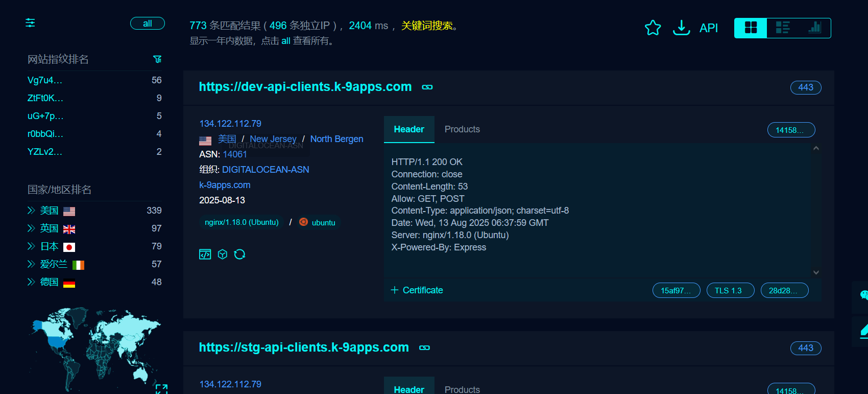The image size is (868, 394).
Task: Click the cube package icon
Action: tap(223, 254)
